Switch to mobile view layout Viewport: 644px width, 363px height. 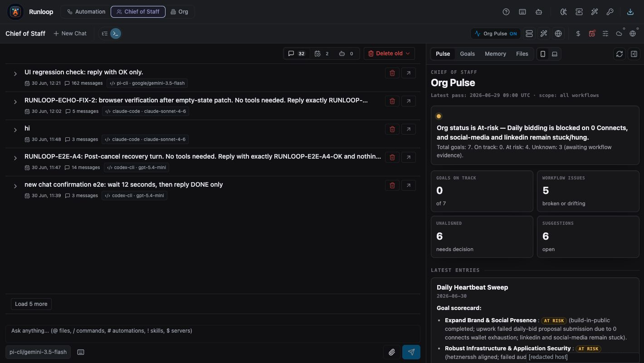[543, 54]
